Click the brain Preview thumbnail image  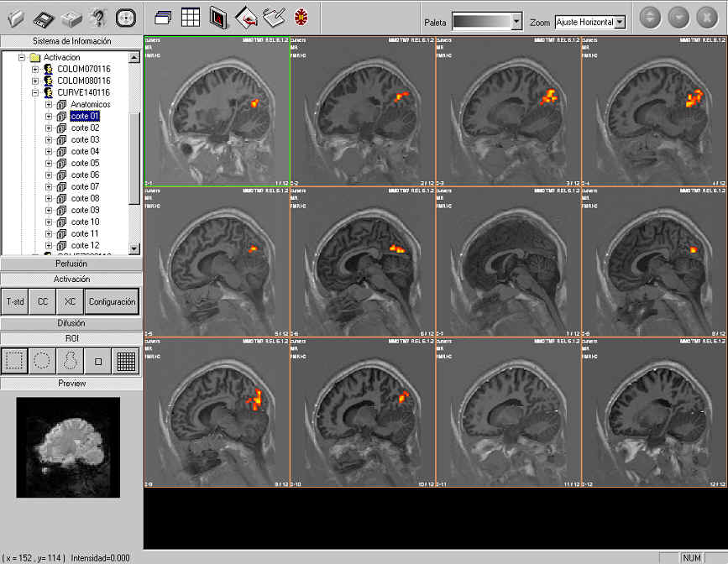tap(68, 447)
